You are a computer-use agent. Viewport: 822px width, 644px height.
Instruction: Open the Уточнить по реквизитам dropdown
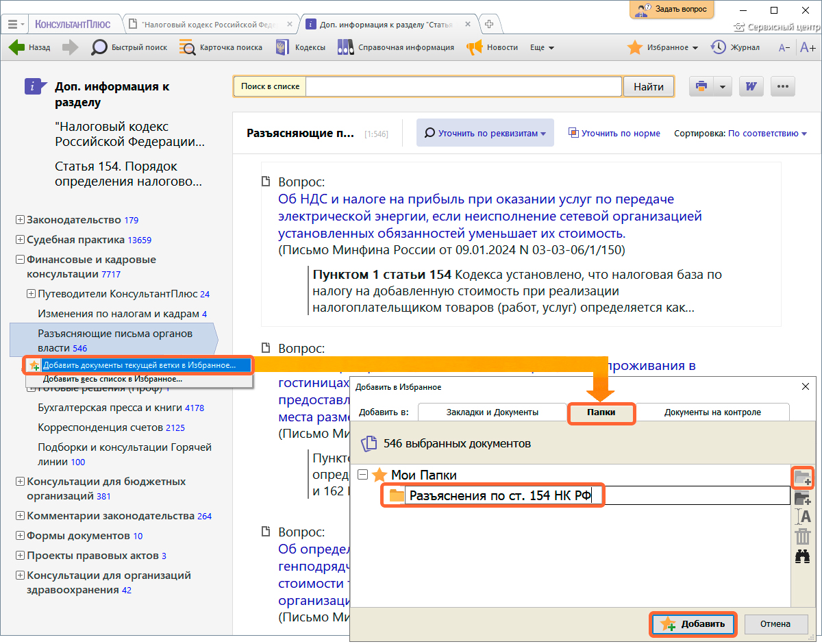click(486, 133)
